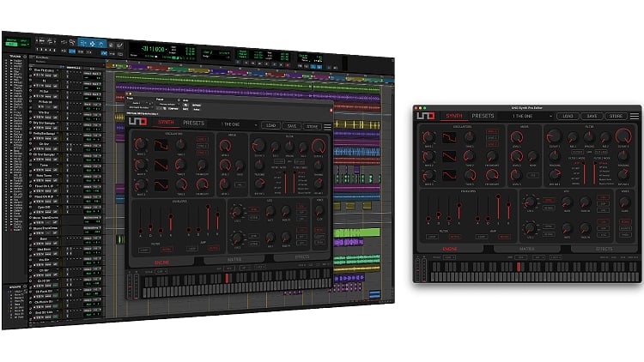This screenshot has width=644, height=362.
Task: Click the Filter 2 Mode vertical slider in standalone editor
Action: coord(594,172)
